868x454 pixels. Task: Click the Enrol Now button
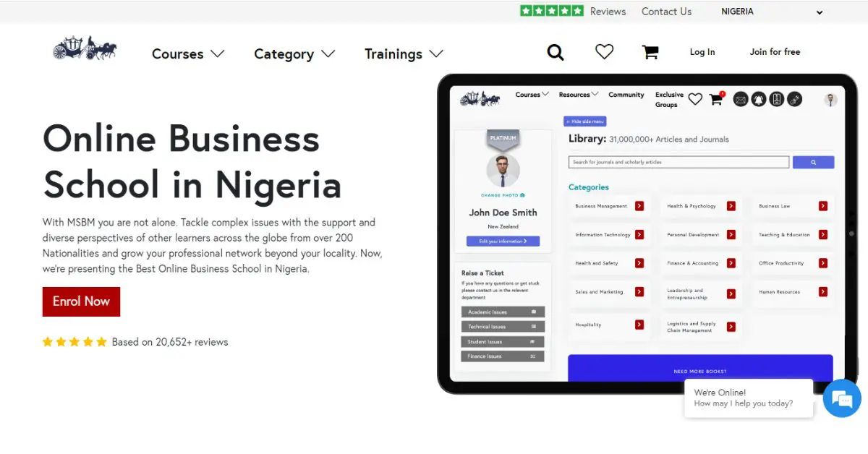coord(81,301)
